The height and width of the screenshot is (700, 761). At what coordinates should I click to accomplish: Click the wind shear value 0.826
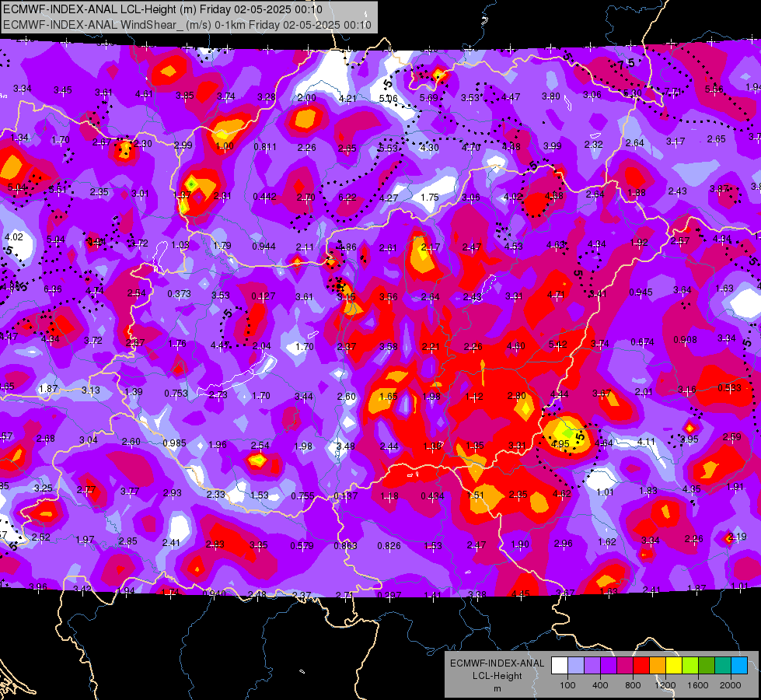(x=389, y=546)
